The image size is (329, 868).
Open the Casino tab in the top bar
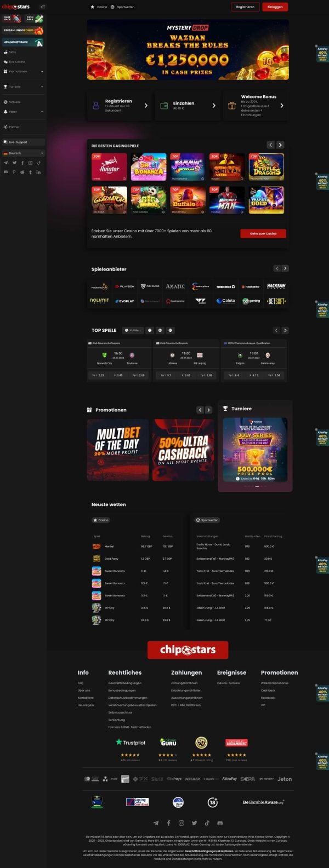pos(99,7)
